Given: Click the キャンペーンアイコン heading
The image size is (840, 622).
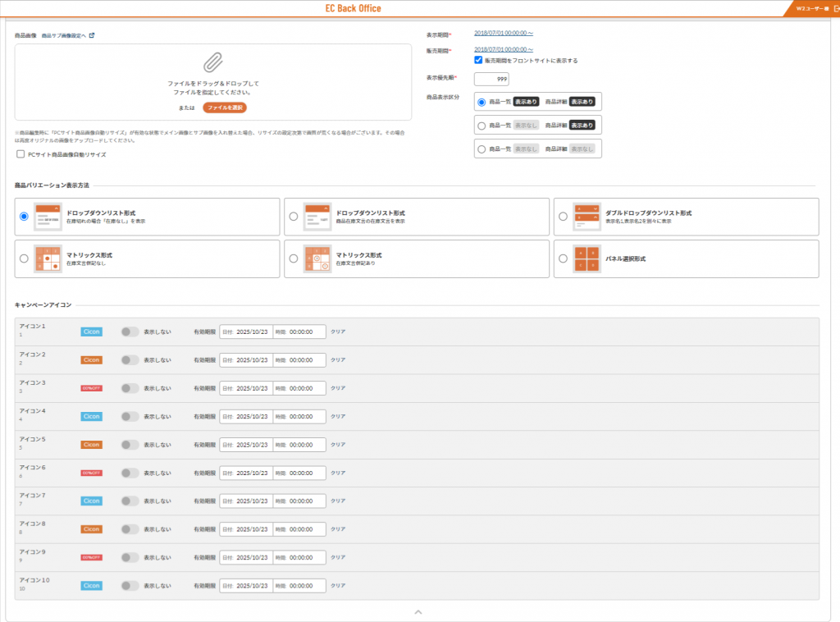Looking at the screenshot, I should pyautogui.click(x=43, y=304).
